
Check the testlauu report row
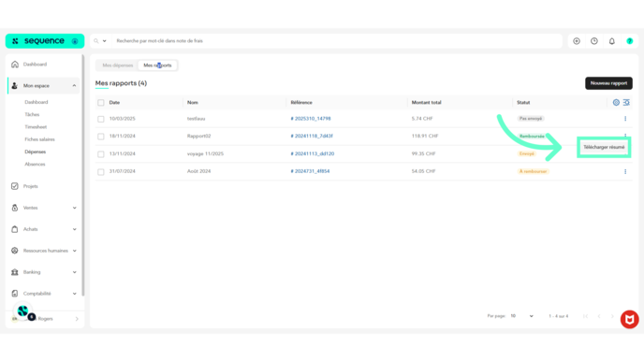click(x=101, y=119)
